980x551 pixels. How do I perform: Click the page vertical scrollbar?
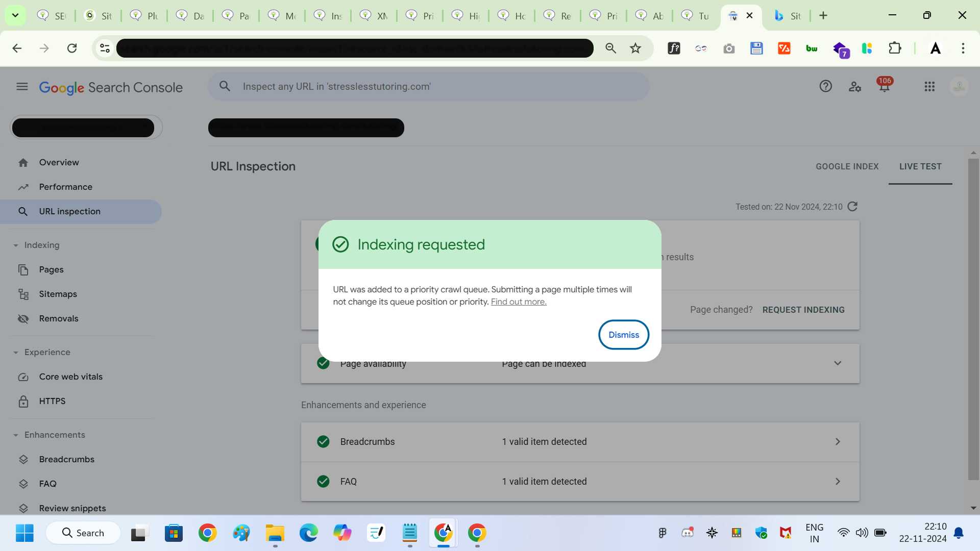point(973,319)
